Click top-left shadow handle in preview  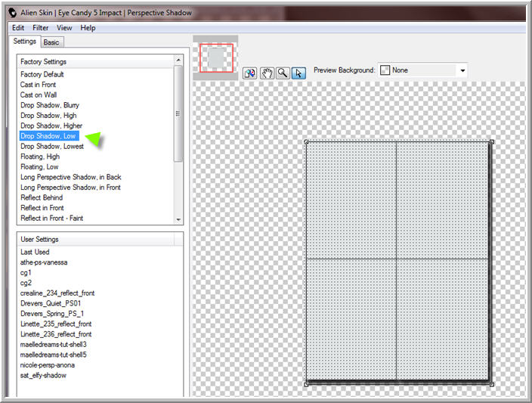point(306,142)
